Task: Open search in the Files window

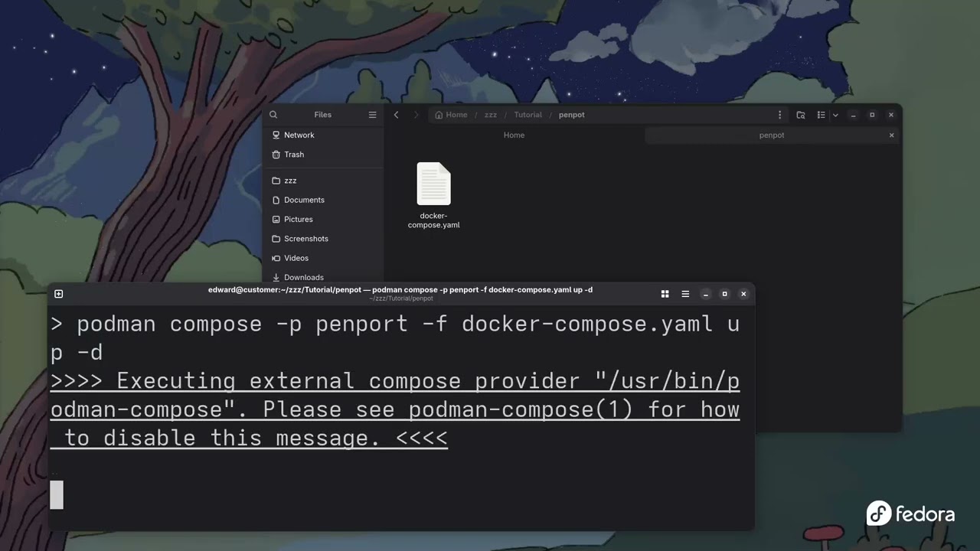Action: point(273,115)
